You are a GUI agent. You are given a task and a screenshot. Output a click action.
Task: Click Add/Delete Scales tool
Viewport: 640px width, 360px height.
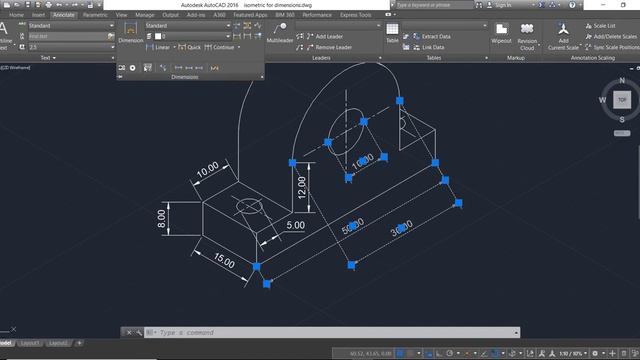611,36
